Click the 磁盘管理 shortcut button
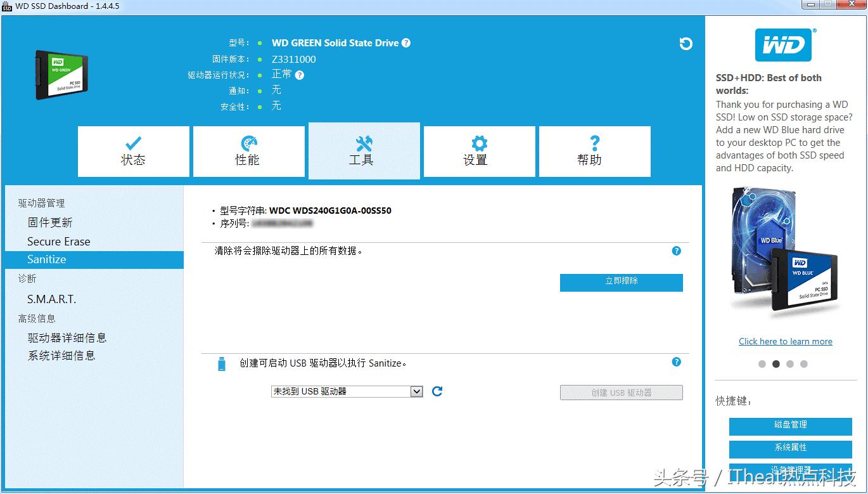Screen dimensions: 868x494 point(790,426)
